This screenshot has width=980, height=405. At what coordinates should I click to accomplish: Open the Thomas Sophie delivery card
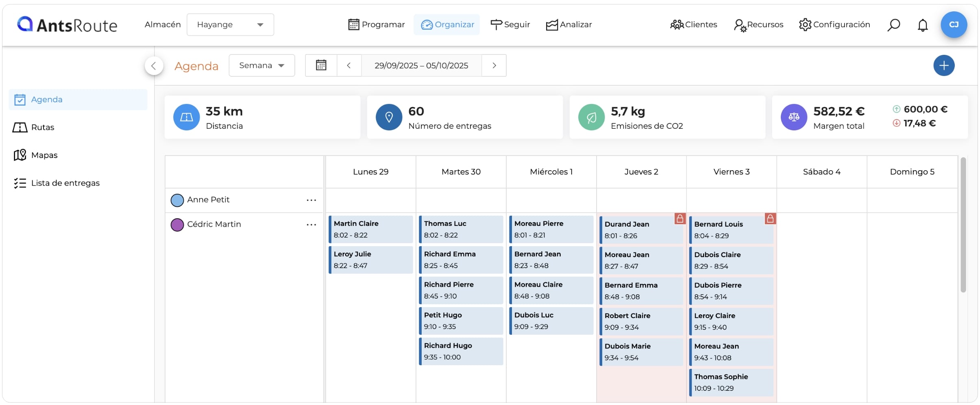click(732, 382)
